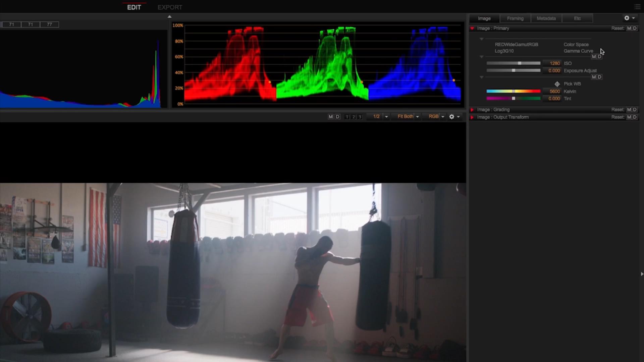The image size is (644, 362).
Task: Toggle viewer preset slot 3
Action: tap(360, 117)
